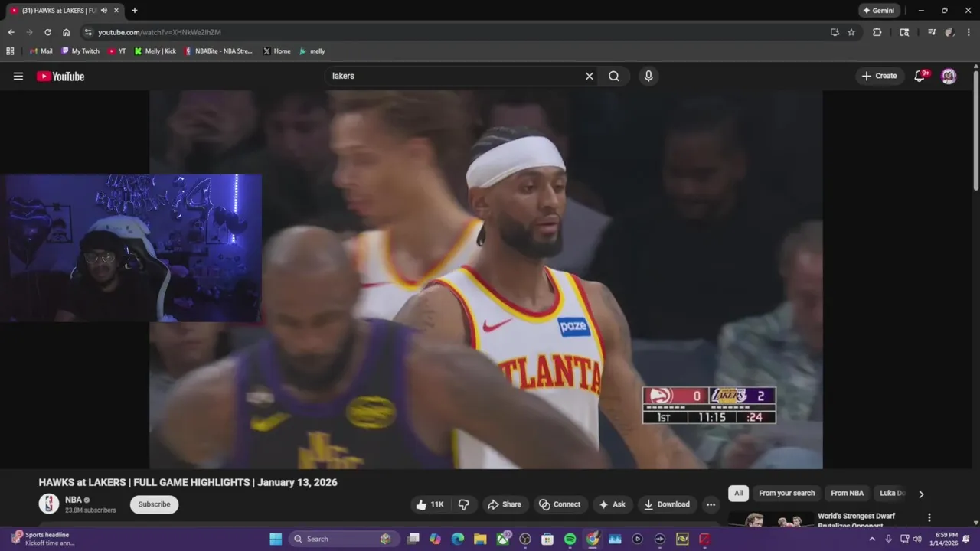This screenshot has height=551, width=980.
Task: Open the taskbar clock and date
Action: (x=944, y=539)
